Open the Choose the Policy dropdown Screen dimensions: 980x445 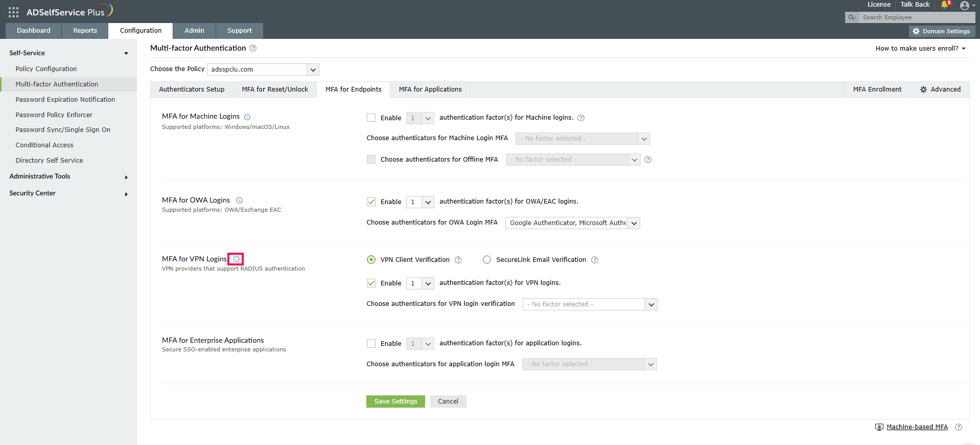click(x=263, y=70)
